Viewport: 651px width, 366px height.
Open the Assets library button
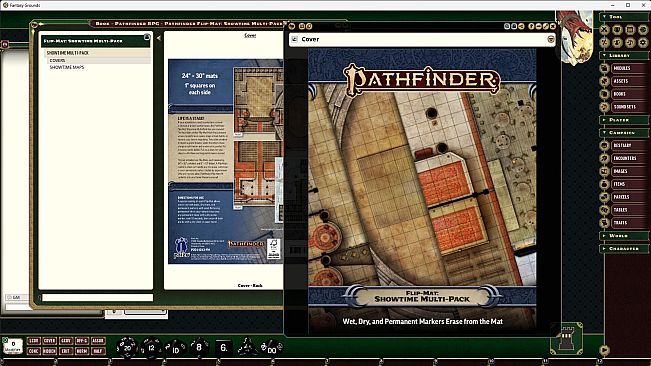pos(630,81)
